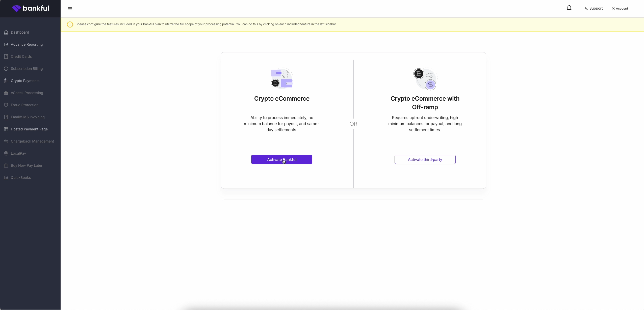
Task: Open Dashboard in sidebar
Action: pos(20,32)
